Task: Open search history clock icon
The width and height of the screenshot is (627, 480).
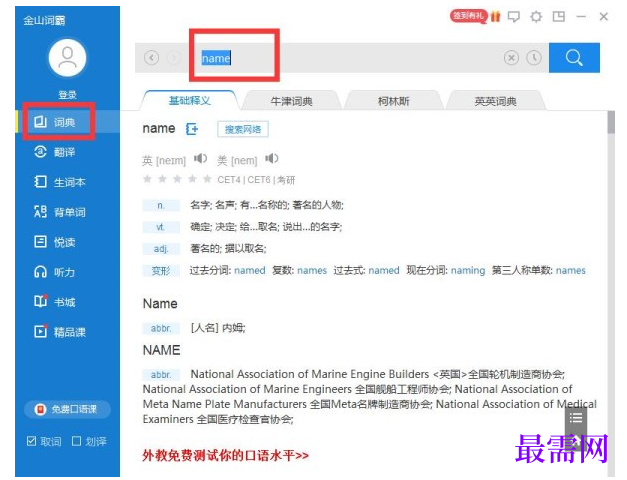Action: click(x=534, y=58)
